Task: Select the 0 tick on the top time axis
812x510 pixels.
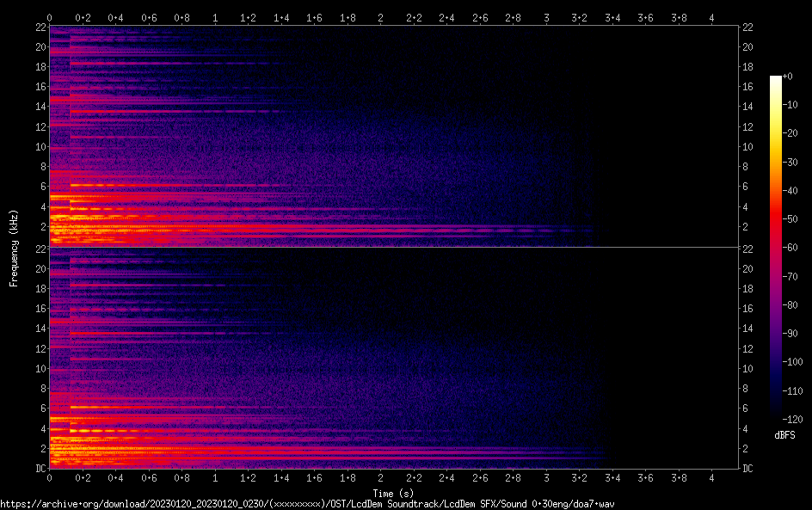Action: click(x=49, y=17)
